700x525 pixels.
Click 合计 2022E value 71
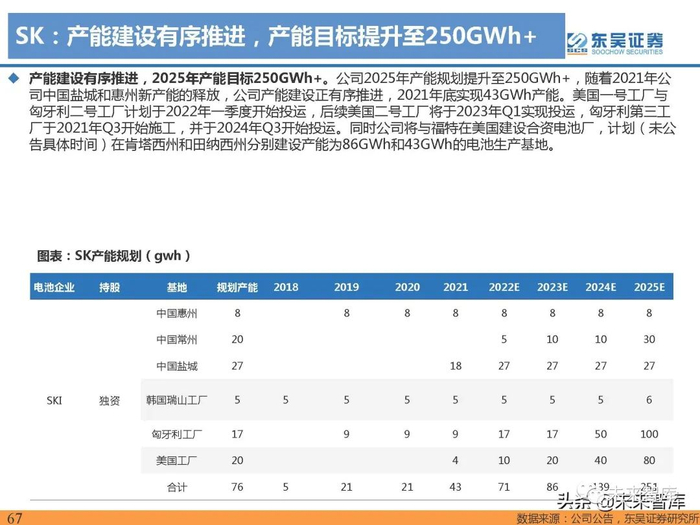pyautogui.click(x=504, y=487)
